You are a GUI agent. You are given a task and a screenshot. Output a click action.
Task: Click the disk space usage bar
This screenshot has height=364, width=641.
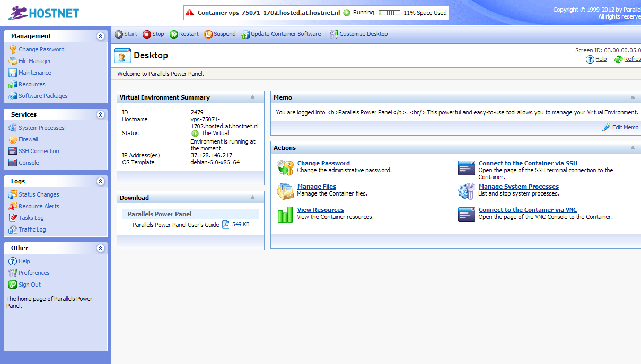pos(389,13)
